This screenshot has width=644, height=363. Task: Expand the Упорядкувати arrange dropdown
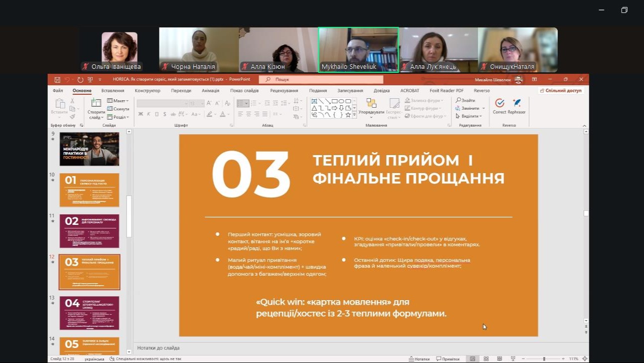[x=371, y=115]
